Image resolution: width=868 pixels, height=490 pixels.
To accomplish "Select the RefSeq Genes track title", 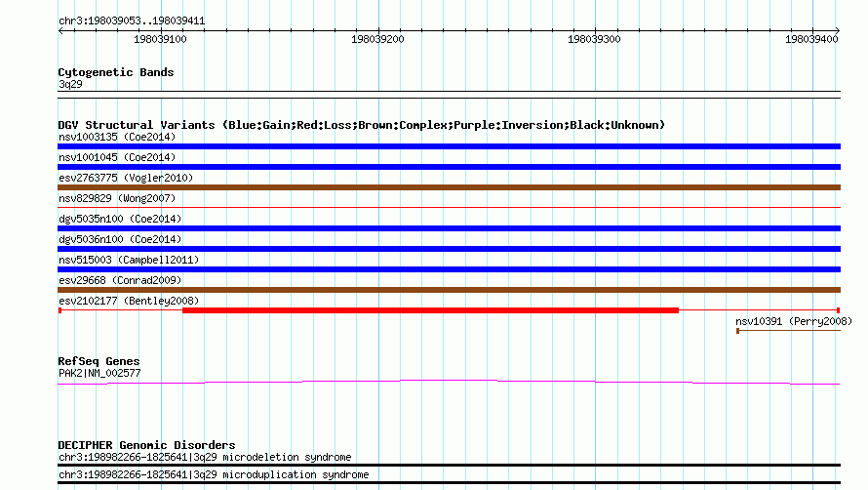I will pos(99,361).
